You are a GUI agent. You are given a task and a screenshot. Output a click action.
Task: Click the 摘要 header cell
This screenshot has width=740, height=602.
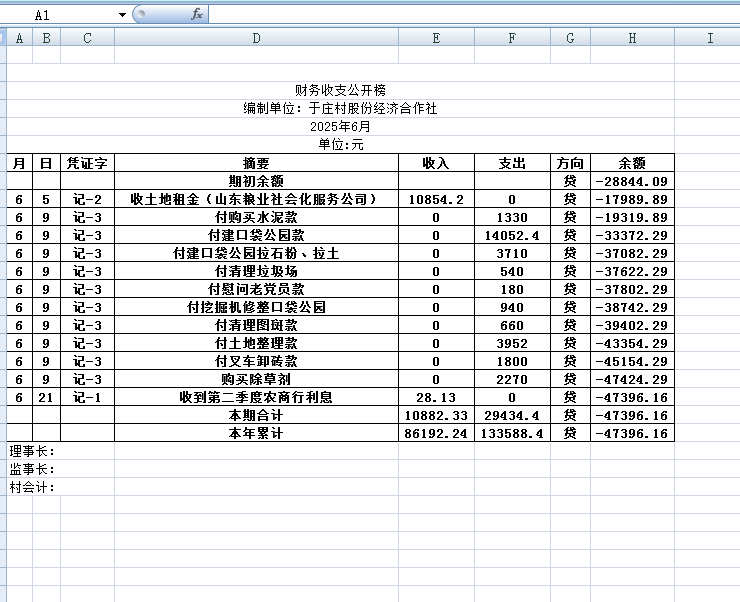(256, 163)
